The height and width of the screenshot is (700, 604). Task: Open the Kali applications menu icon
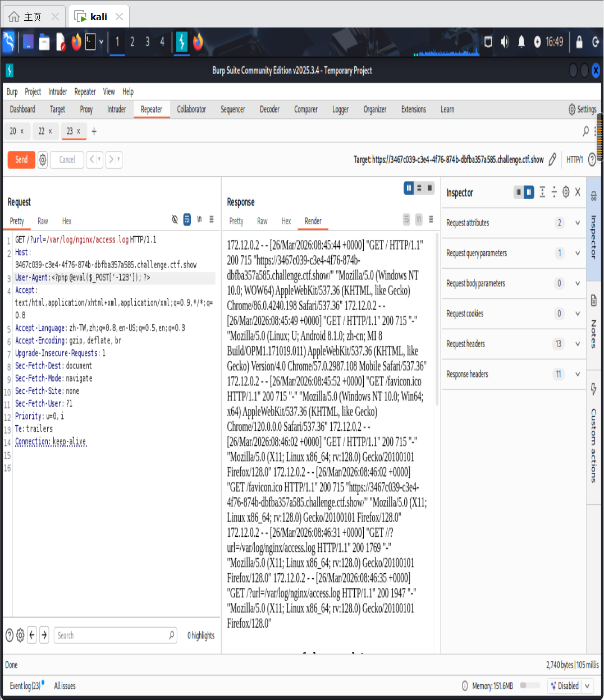(x=8, y=42)
